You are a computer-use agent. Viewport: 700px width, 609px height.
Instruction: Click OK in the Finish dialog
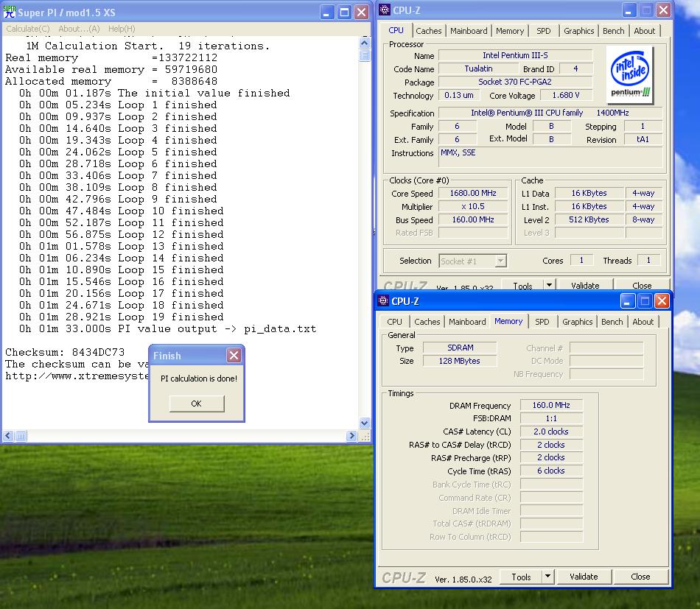pyautogui.click(x=197, y=404)
